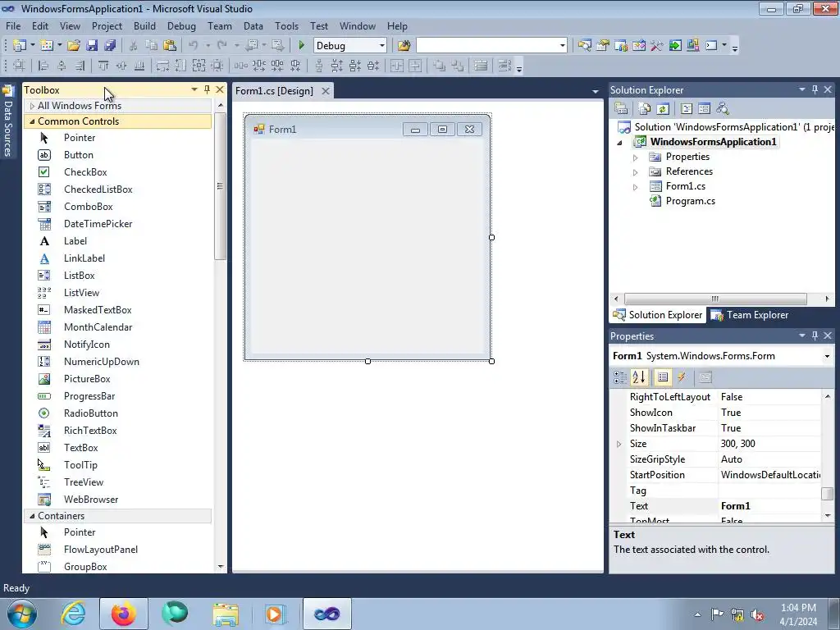The width and height of the screenshot is (840, 630).
Task: Open the Build menu
Action: tap(144, 25)
